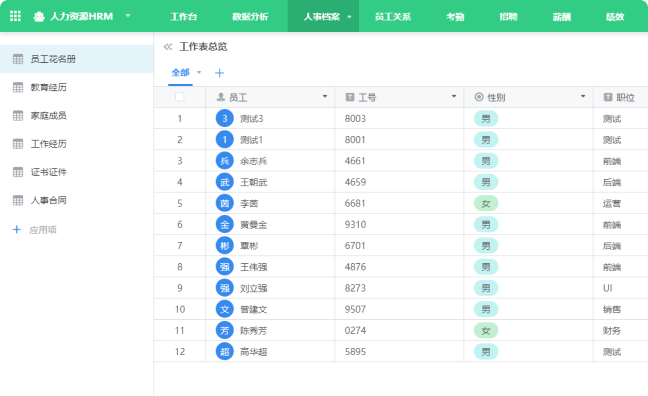
Task: Open the 考勤 tab
Action: 455,17
